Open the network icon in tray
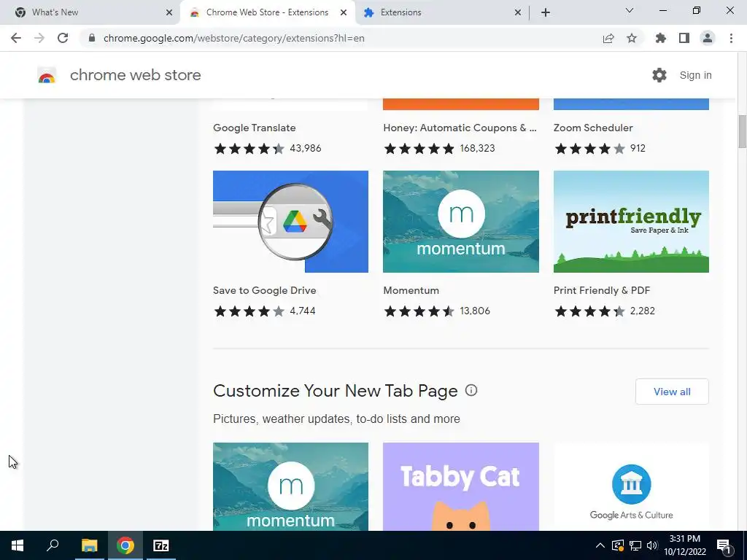 click(635, 545)
